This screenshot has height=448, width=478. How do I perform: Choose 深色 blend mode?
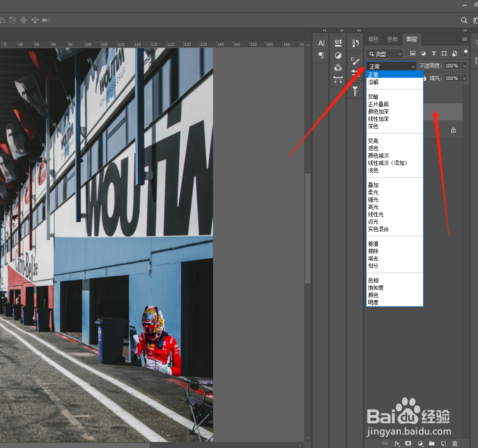coord(395,126)
